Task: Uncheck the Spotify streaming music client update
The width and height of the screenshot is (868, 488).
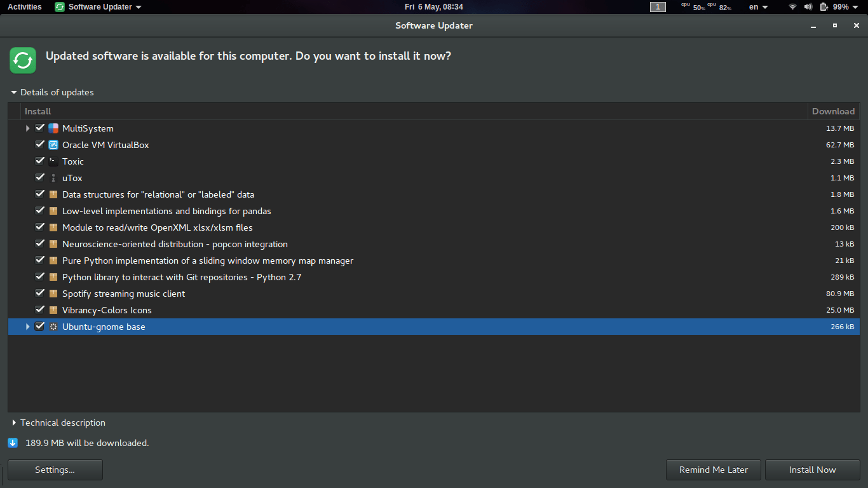Action: click(x=39, y=293)
